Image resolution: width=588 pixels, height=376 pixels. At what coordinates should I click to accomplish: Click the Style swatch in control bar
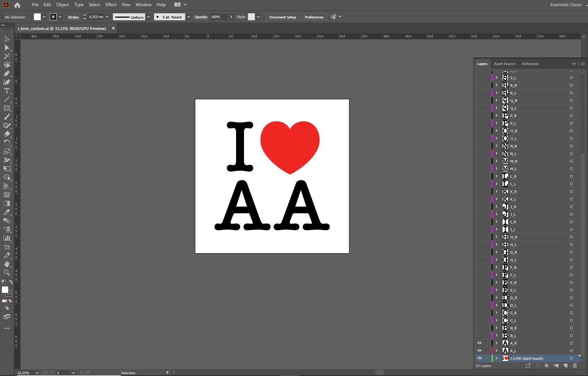tap(251, 17)
